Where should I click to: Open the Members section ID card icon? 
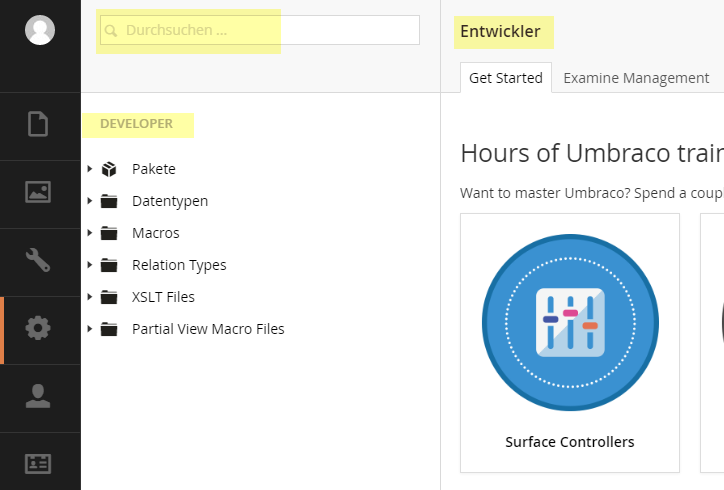[x=38, y=464]
